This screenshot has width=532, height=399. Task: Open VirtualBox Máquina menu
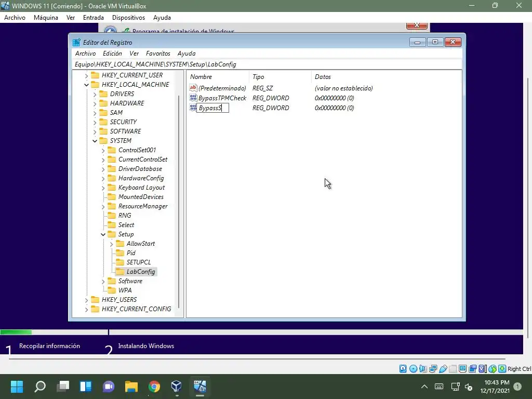click(46, 18)
